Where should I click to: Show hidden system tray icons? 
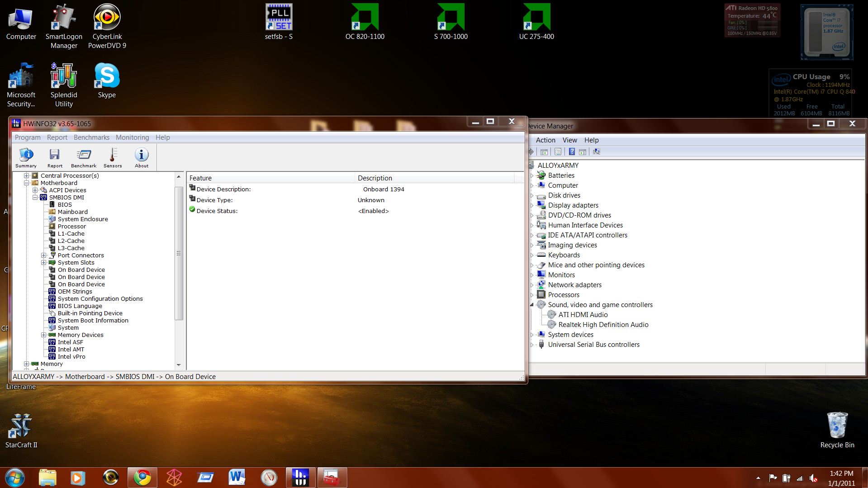tap(758, 478)
